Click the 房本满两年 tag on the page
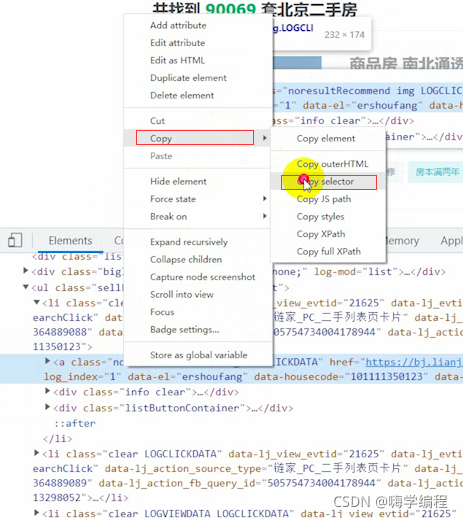This screenshot has width=463, height=518. (x=437, y=172)
